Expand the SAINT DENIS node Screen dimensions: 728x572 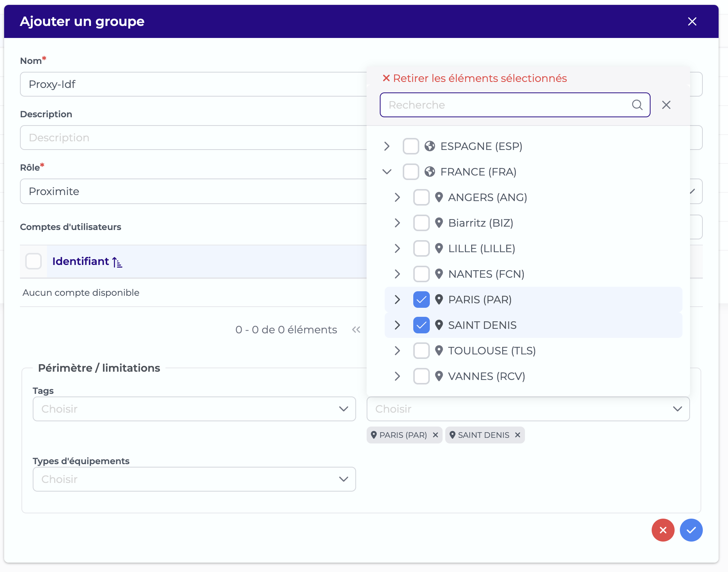pos(397,325)
